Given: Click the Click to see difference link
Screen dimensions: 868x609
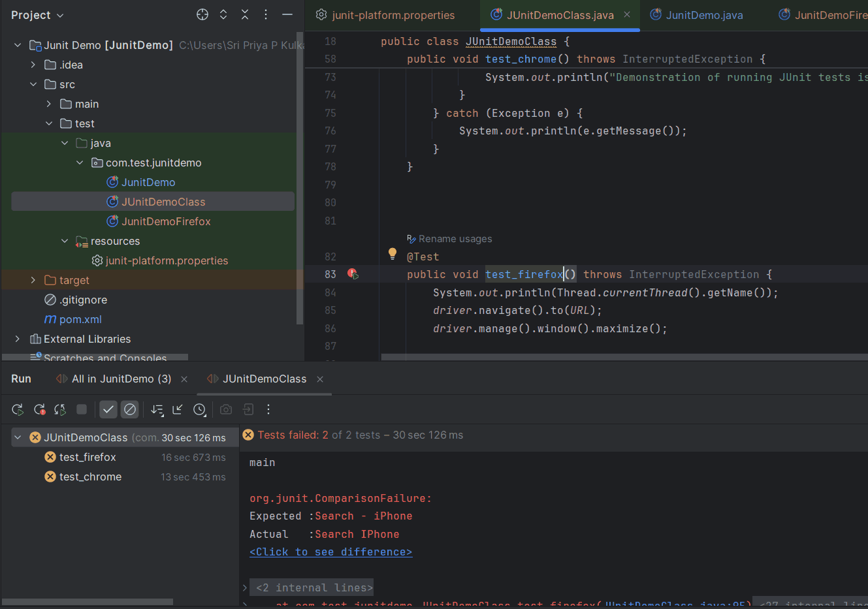Looking at the screenshot, I should tap(330, 552).
